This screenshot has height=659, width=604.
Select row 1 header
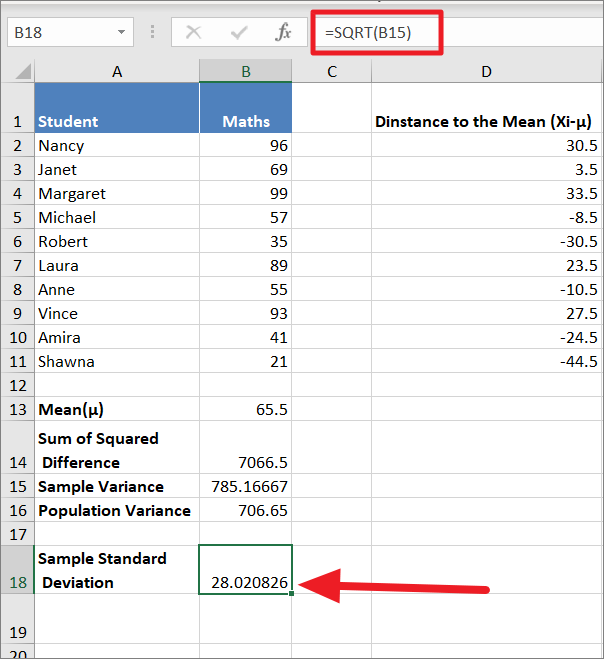coord(17,108)
